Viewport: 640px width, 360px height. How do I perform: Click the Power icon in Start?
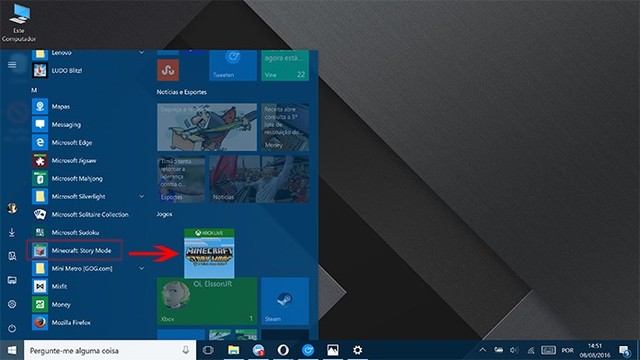pos(12,328)
